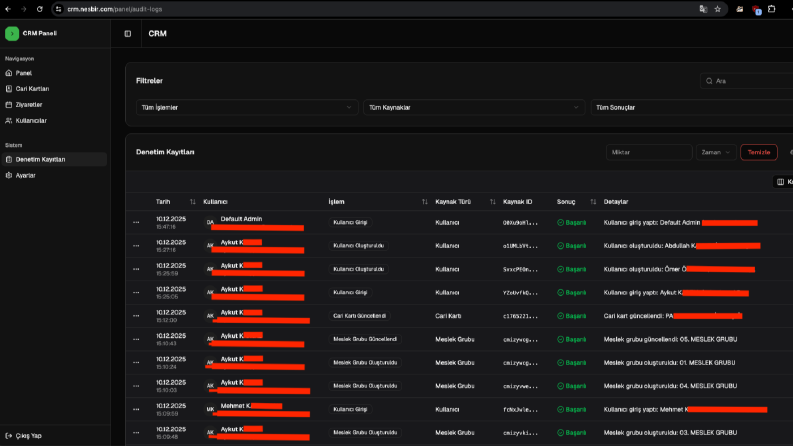793x446 pixels.
Task: Click the browser forward arrow
Action: [24, 9]
